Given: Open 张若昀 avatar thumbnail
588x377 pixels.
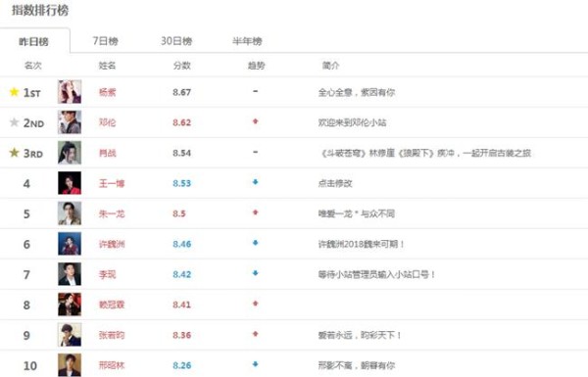Looking at the screenshot, I should pyautogui.click(x=70, y=335).
